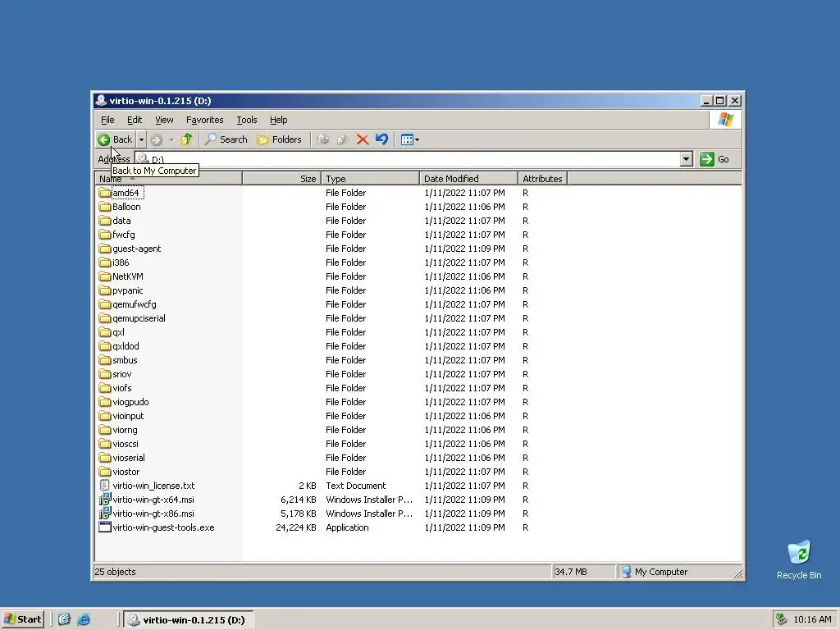840x630 pixels.
Task: Click the virtio-win-0.1.215 (D:) taskbar button
Action: 189,620
